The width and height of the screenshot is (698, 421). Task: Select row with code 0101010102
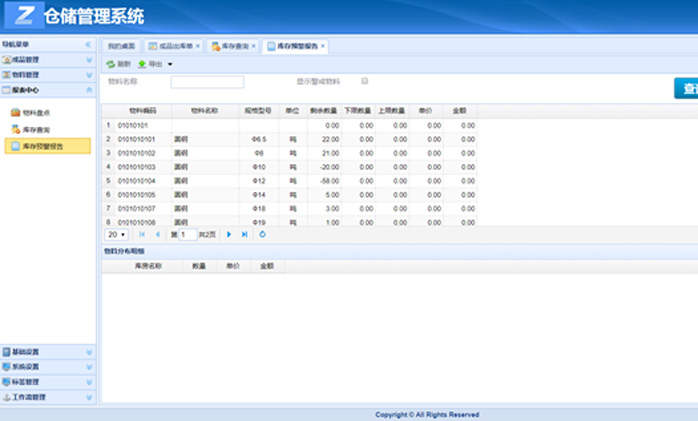click(x=289, y=153)
